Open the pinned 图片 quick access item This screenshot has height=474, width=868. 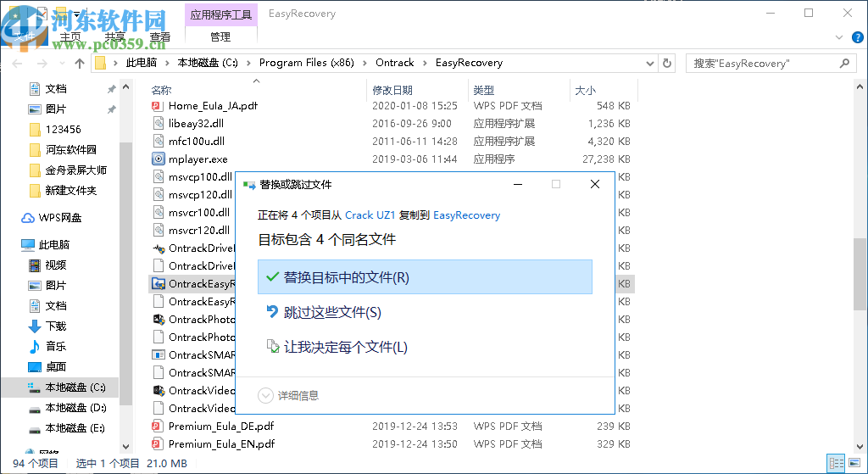point(55,109)
